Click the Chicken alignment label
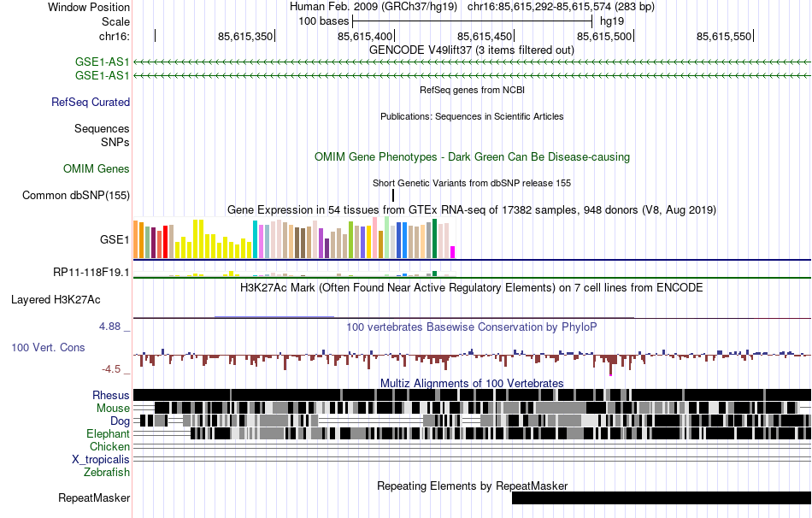812x518 pixels. click(x=109, y=446)
